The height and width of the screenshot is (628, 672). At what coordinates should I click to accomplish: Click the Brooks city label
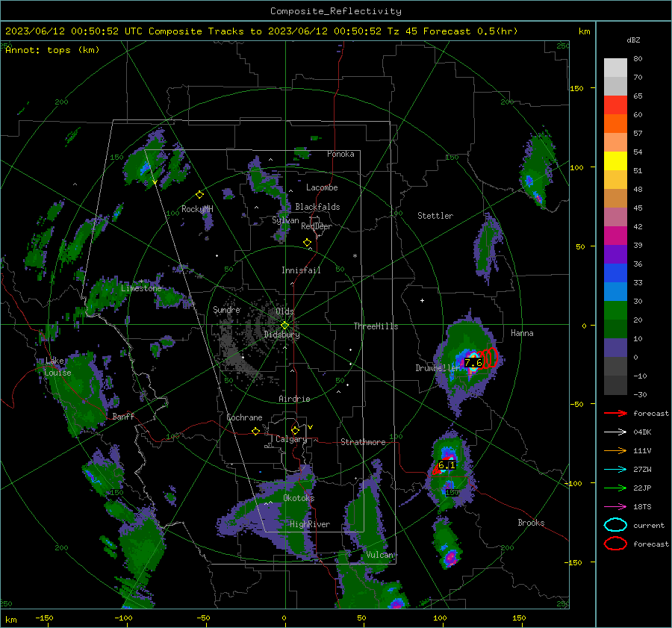click(531, 523)
